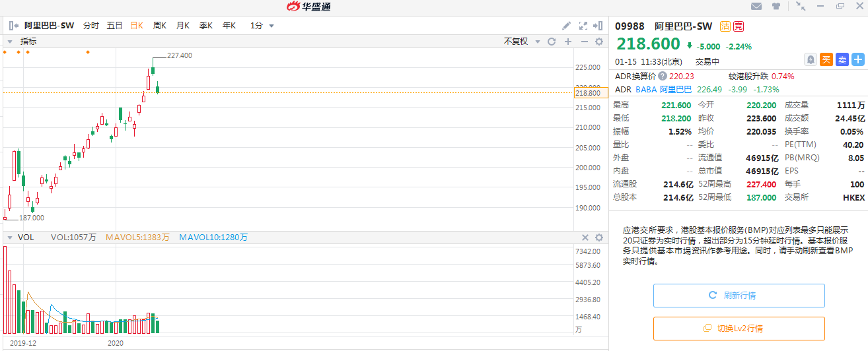Viewport: 868px width, 351px height.
Task: Click the VOL:1057万 legend value
Action: 73,238
